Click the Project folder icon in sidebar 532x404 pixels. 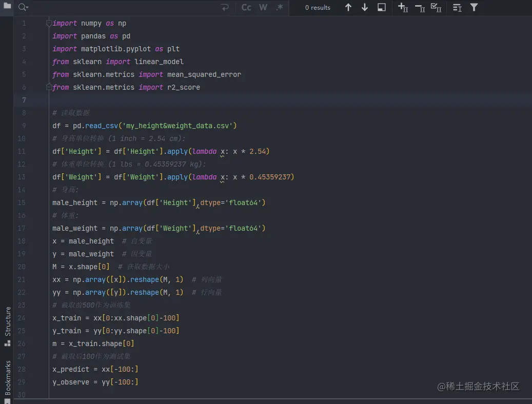click(7, 6)
